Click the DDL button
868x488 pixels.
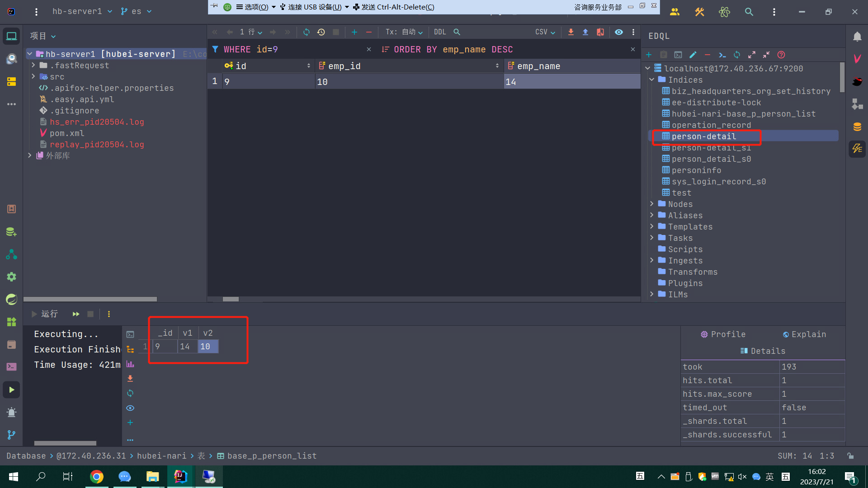point(439,32)
